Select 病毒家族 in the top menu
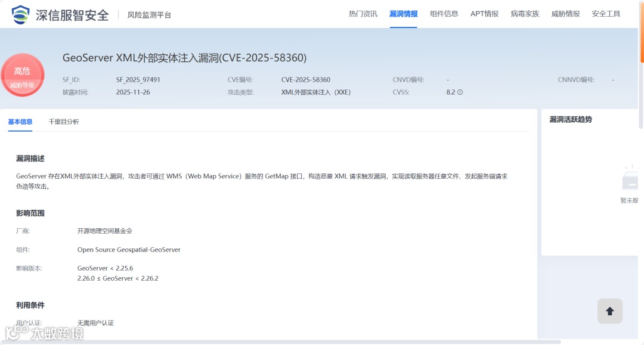The image size is (644, 345). coord(525,14)
